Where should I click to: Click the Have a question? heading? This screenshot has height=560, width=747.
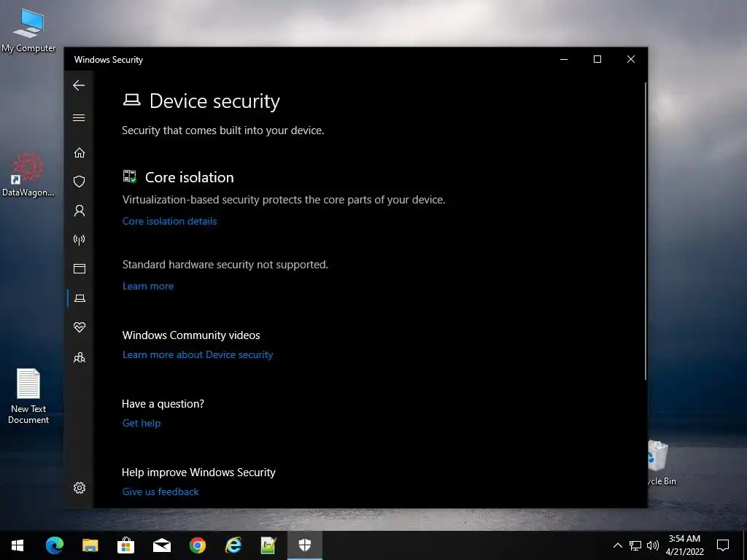pos(163,404)
